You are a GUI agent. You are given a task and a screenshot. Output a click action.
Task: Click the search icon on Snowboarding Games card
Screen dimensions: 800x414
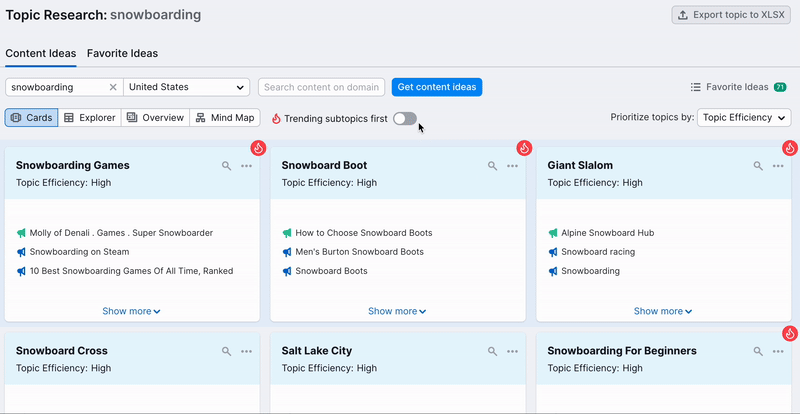point(227,166)
